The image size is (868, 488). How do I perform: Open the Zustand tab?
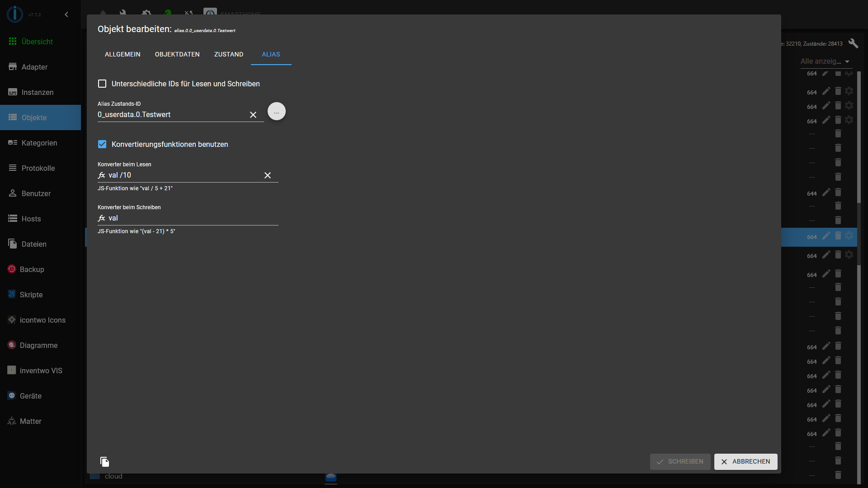[229, 54]
